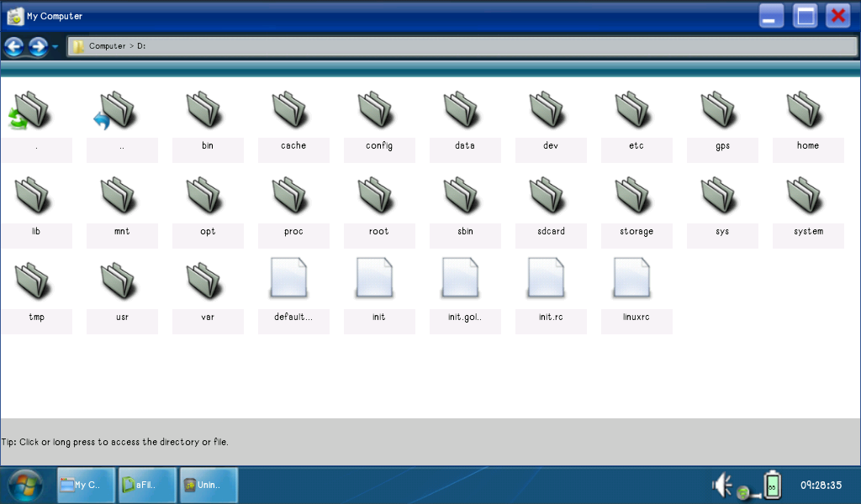
Task: Maximize the My Computer window
Action: [805, 15]
